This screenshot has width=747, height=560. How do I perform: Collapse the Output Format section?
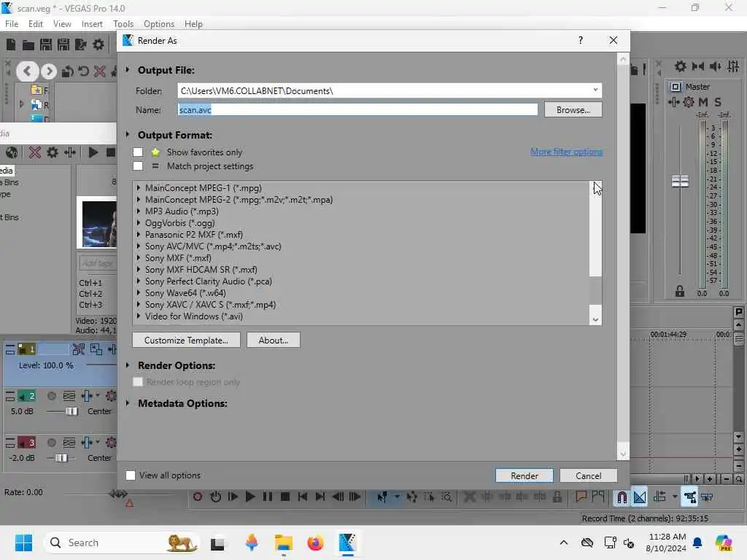pos(128,135)
